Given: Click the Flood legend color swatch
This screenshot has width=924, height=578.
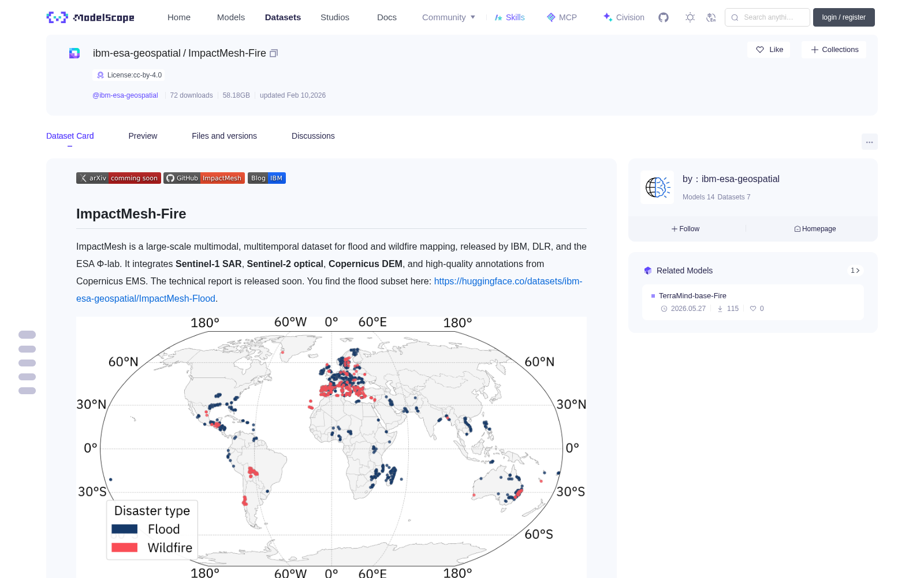Looking at the screenshot, I should (124, 529).
